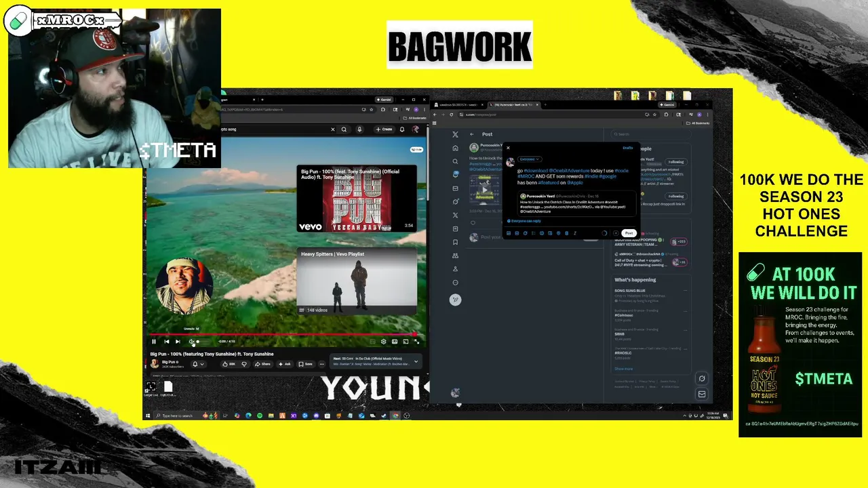Click Show more under What's happening

(623, 369)
